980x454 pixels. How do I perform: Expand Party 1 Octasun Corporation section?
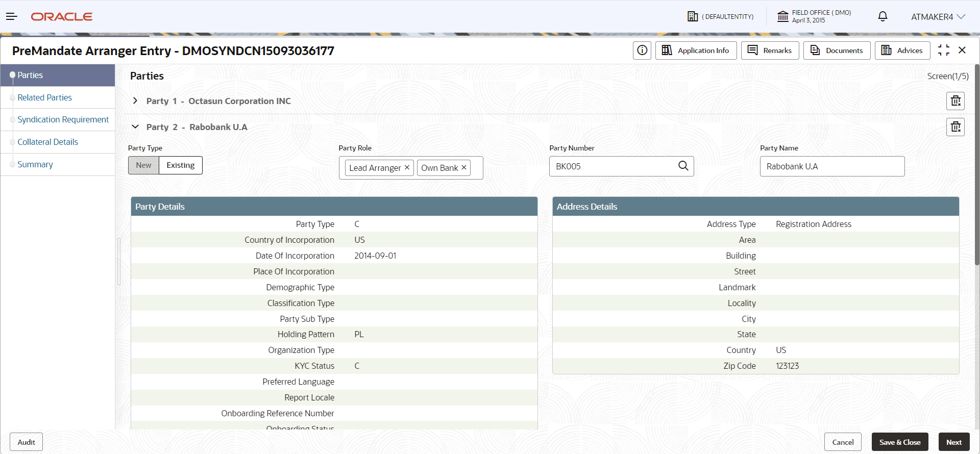click(135, 101)
